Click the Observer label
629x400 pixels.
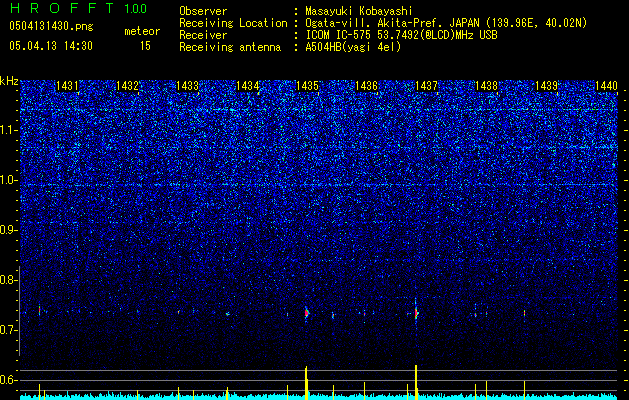203,11
